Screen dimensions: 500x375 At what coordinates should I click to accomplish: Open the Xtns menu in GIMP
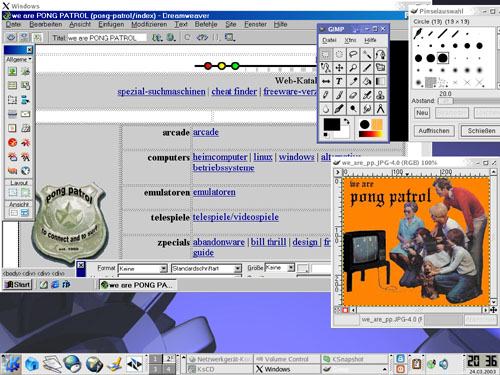(x=350, y=40)
